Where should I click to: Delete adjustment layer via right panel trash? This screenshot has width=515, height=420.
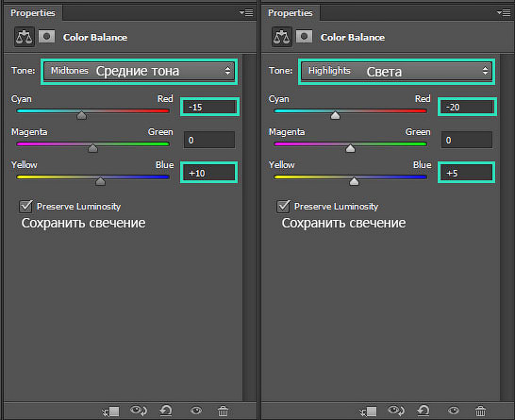pyautogui.click(x=480, y=411)
